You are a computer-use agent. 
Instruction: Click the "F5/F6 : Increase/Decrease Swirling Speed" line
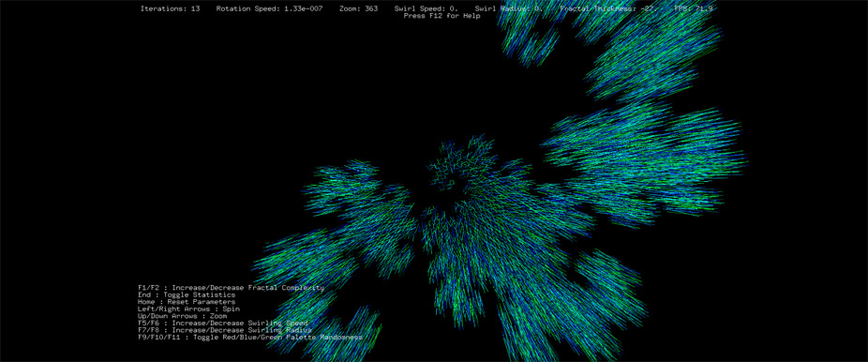click(x=222, y=323)
